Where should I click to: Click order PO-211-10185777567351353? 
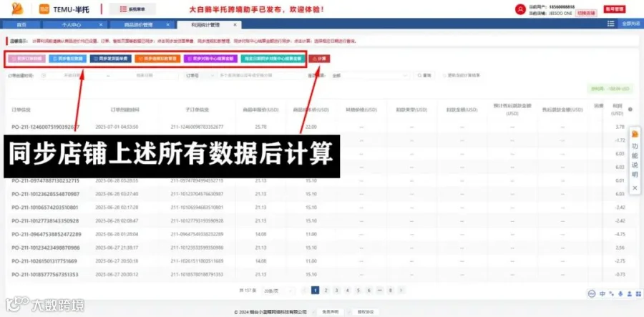tap(45, 274)
